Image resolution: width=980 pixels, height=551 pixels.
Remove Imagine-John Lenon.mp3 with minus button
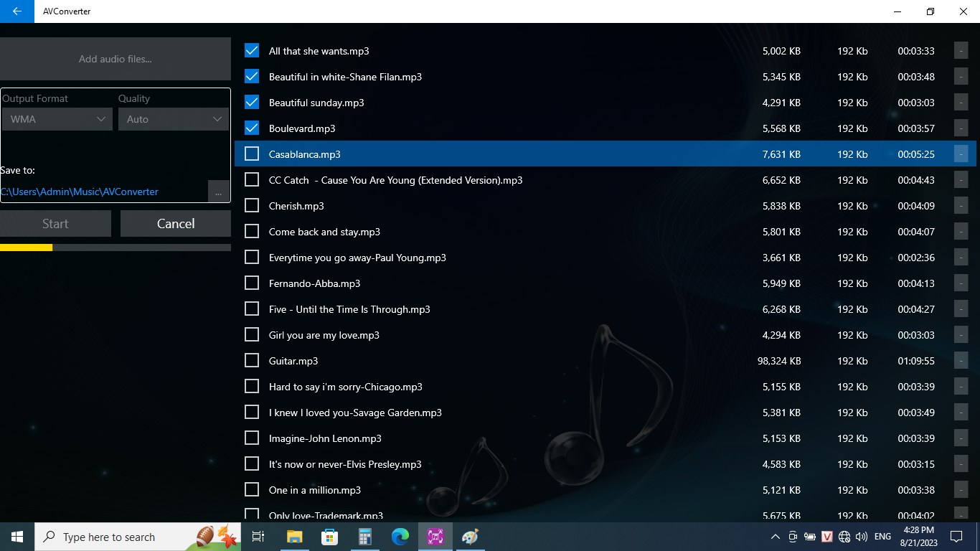coord(961,438)
